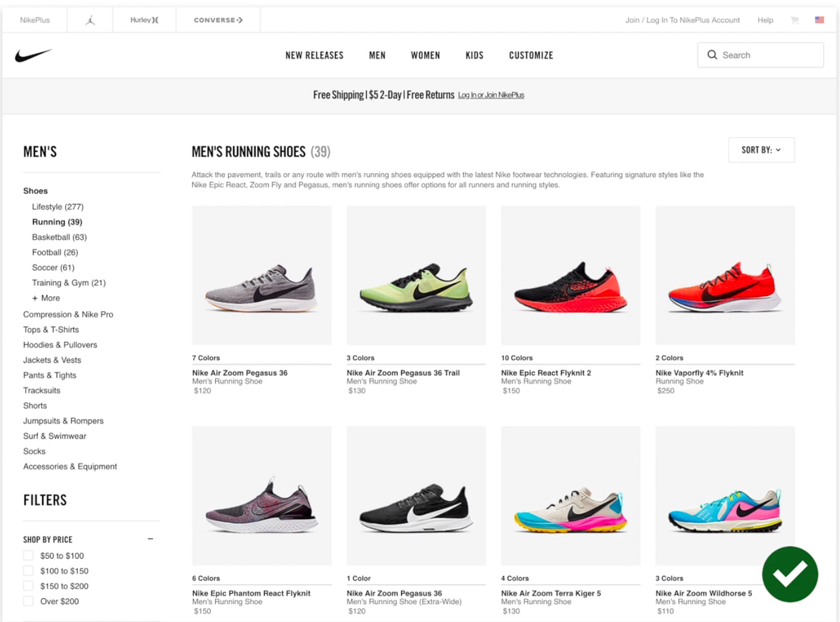Open the Jordan brand page via jumpman icon

(x=89, y=20)
